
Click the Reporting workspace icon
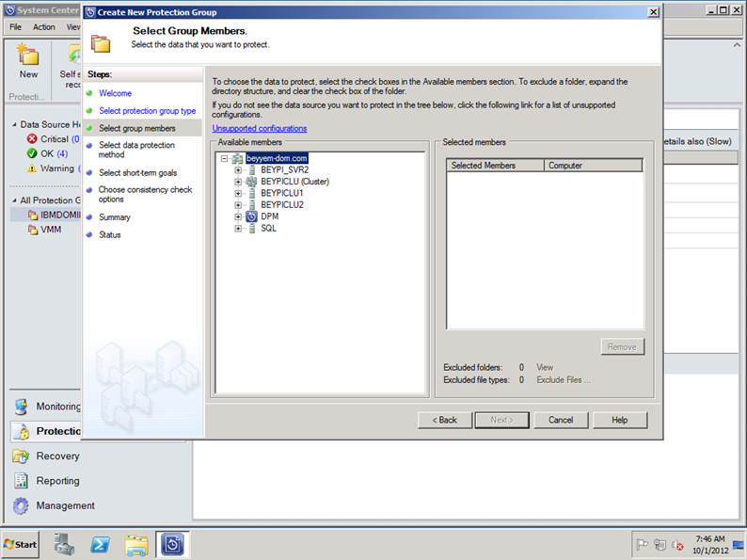point(21,481)
